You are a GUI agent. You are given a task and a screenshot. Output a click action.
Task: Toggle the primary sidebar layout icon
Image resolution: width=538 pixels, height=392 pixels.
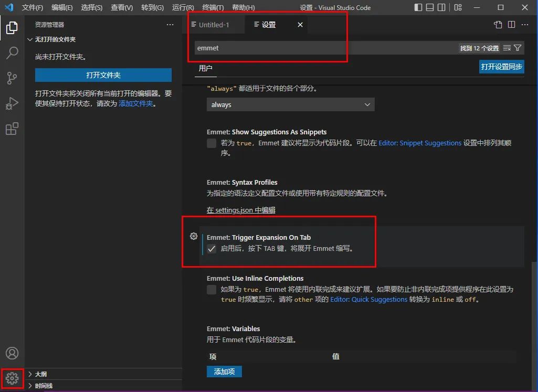tap(418, 7)
